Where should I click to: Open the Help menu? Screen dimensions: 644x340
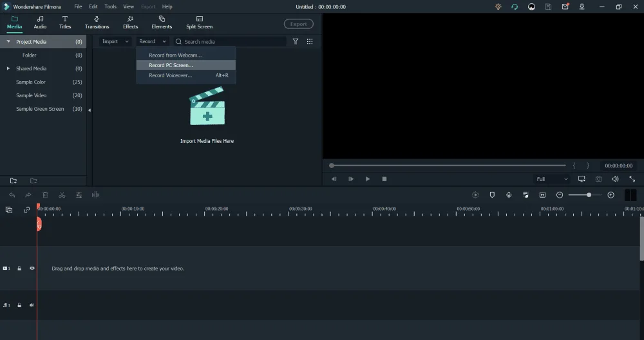[x=167, y=6]
